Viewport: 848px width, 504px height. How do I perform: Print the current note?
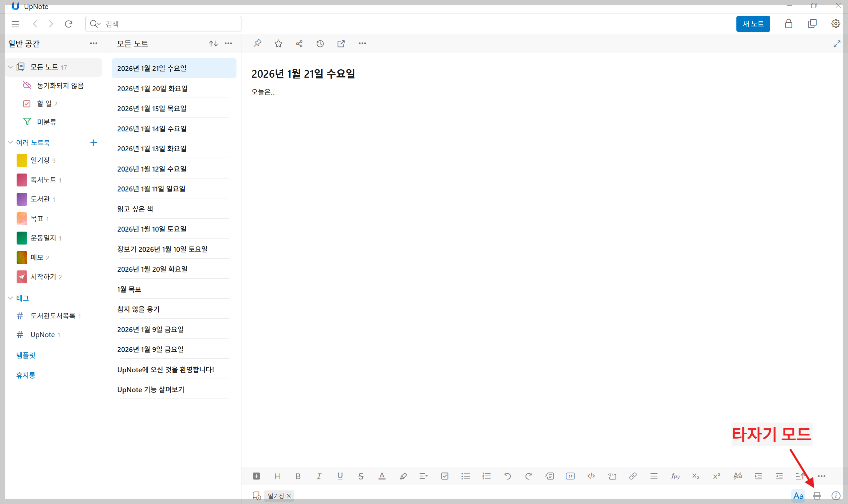coord(817,495)
